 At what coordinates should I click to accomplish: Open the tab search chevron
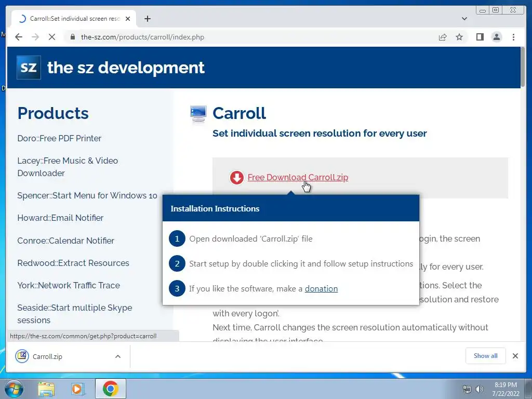[x=464, y=19]
